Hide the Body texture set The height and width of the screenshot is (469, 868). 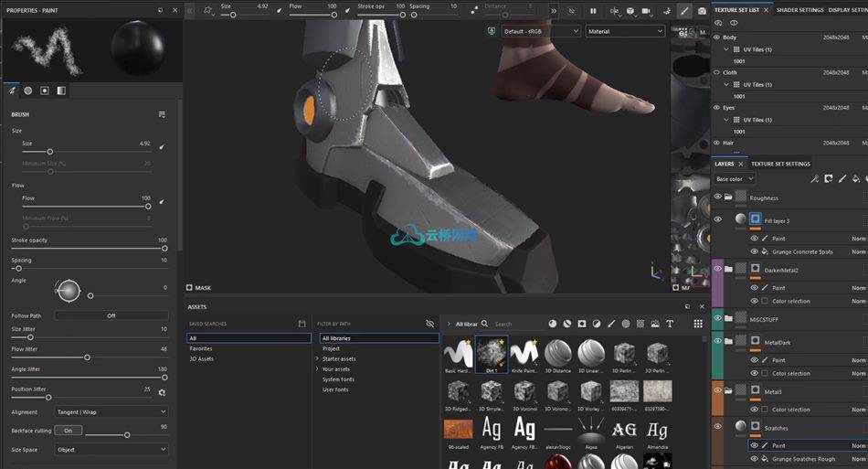(x=717, y=37)
